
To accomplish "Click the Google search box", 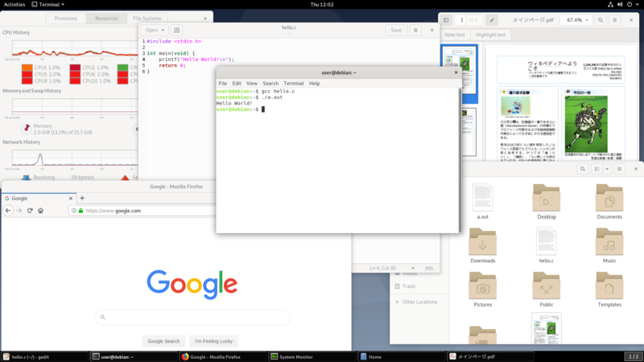I will pos(192,317).
